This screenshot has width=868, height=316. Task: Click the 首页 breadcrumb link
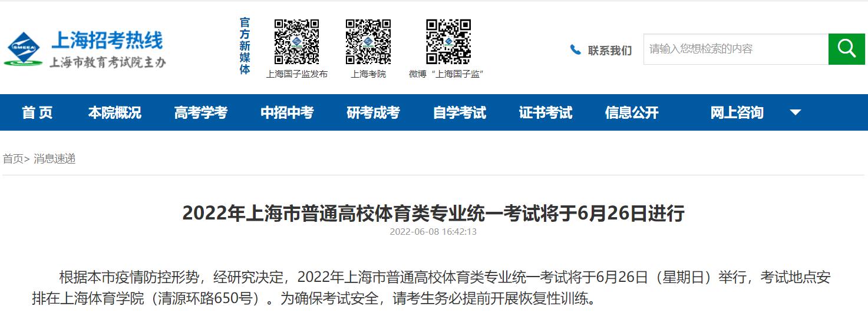[x=13, y=159]
